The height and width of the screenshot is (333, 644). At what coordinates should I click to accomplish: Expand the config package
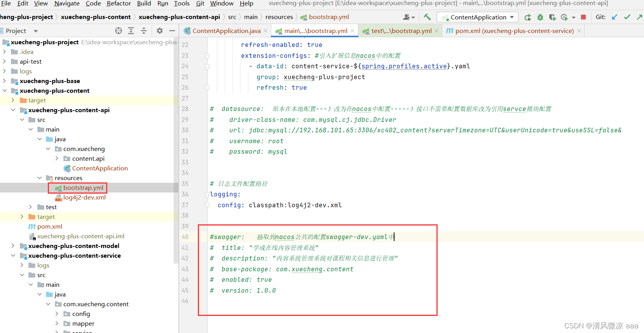tap(57, 314)
